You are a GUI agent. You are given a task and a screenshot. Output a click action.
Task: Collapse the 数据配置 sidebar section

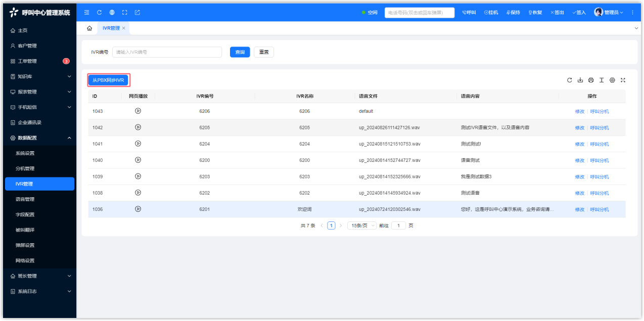[x=38, y=138]
